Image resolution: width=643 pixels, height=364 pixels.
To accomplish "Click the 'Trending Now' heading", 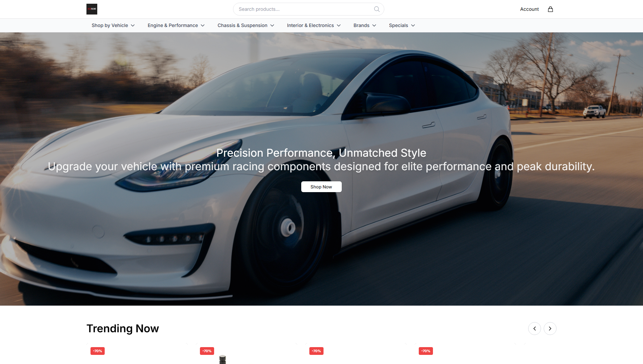I will pyautogui.click(x=123, y=329).
